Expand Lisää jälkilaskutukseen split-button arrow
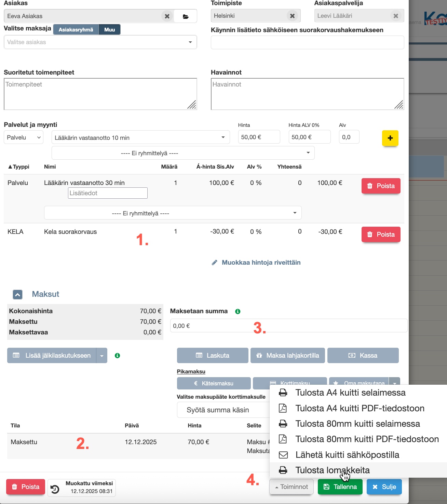 [x=102, y=356]
